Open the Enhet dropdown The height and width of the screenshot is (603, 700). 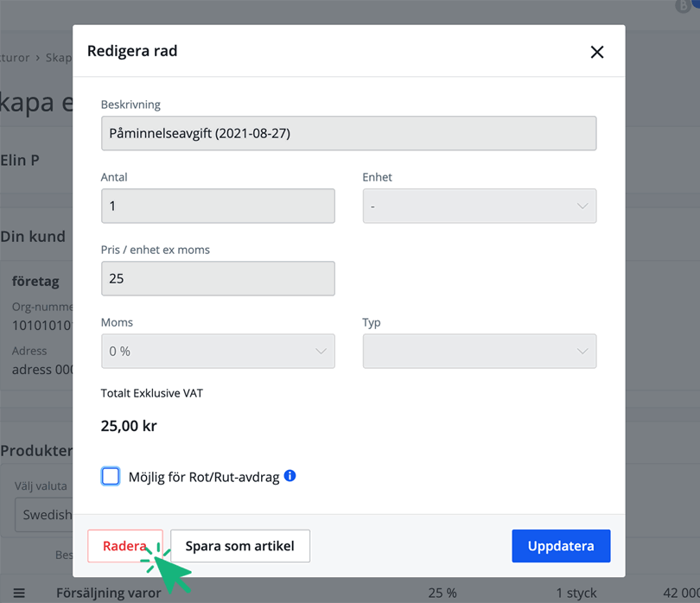tap(479, 206)
